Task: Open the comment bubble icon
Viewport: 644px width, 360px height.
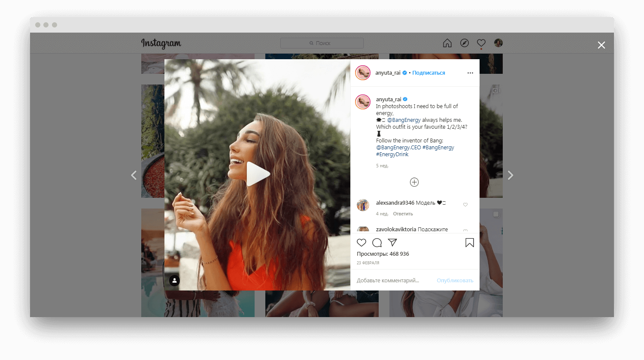Action: coord(377,243)
